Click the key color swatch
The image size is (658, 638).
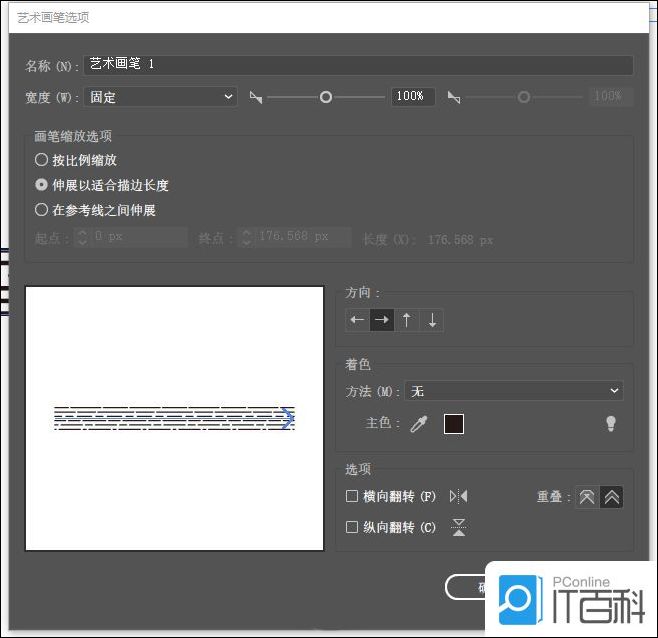coord(454,424)
